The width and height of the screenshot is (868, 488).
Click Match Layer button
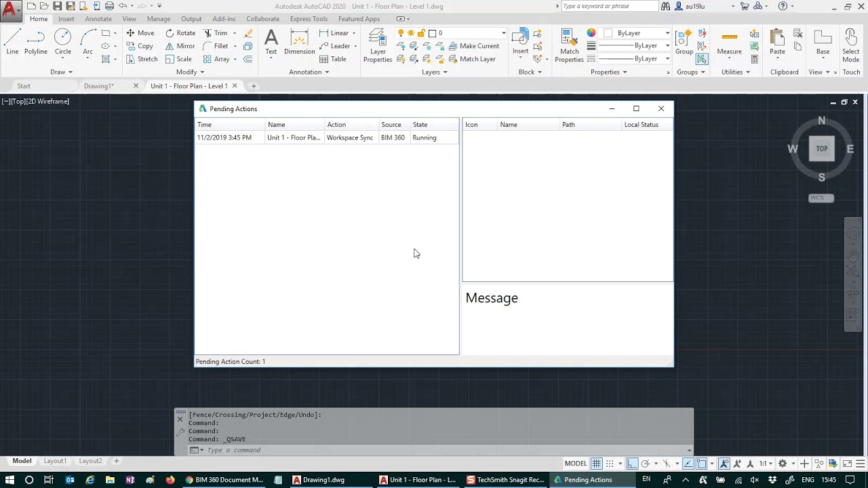[472, 59]
